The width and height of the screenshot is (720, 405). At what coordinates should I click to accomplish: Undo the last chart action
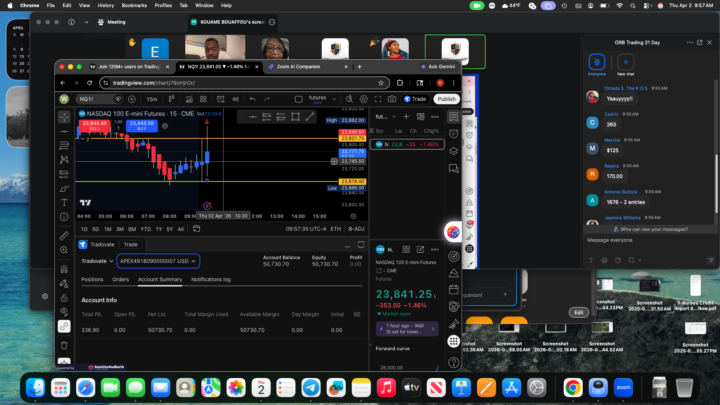click(x=253, y=99)
